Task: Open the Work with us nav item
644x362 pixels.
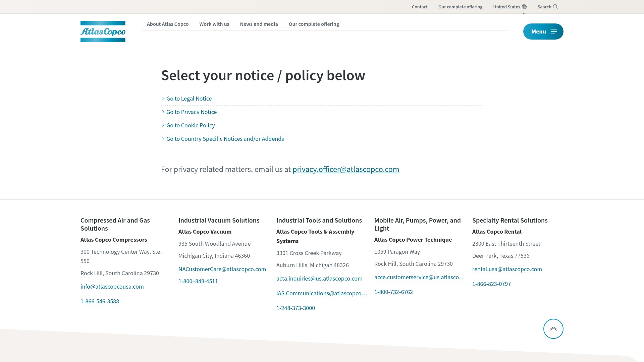Action: pyautogui.click(x=214, y=24)
